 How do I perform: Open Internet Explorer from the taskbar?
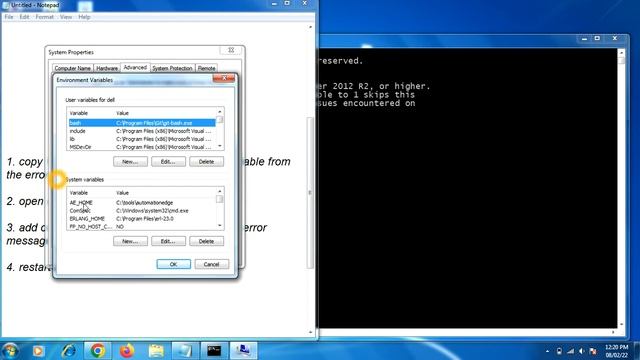68,351
